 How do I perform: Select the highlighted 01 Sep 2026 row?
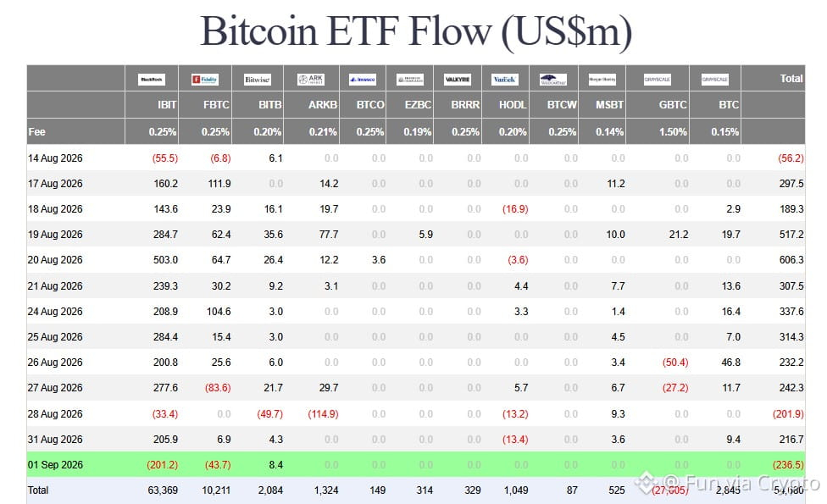(416, 464)
